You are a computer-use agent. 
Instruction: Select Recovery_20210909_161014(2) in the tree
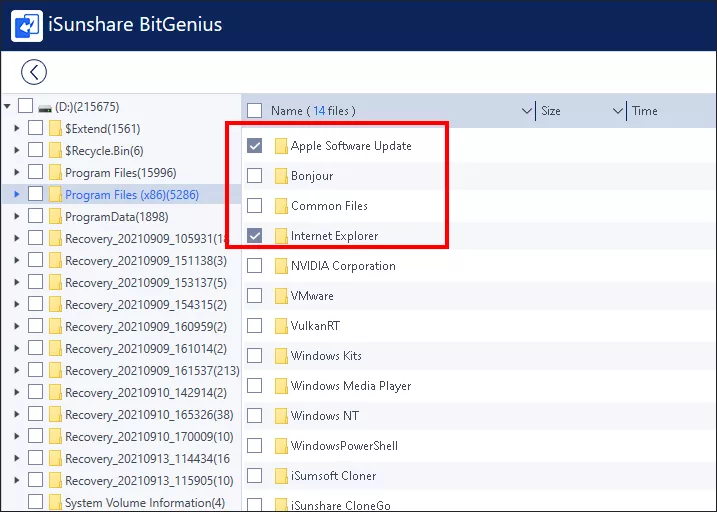point(146,349)
